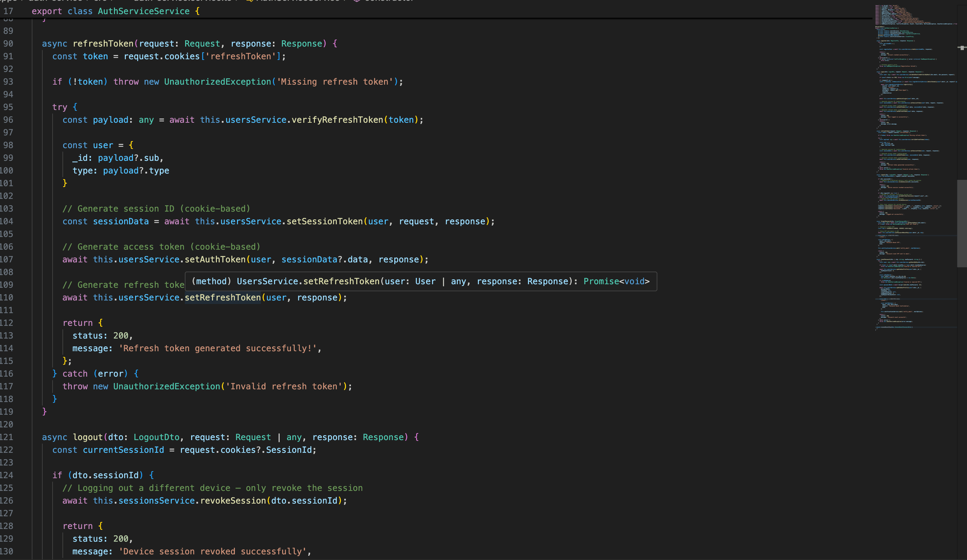
Task: Click 'LogoutDto' type on line 121
Action: 157,437
